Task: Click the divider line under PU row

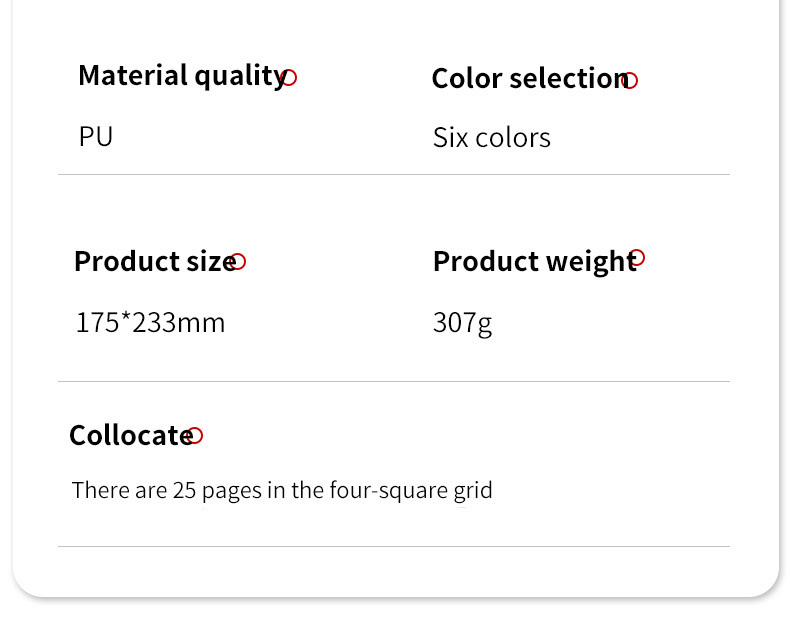Action: 394,175
